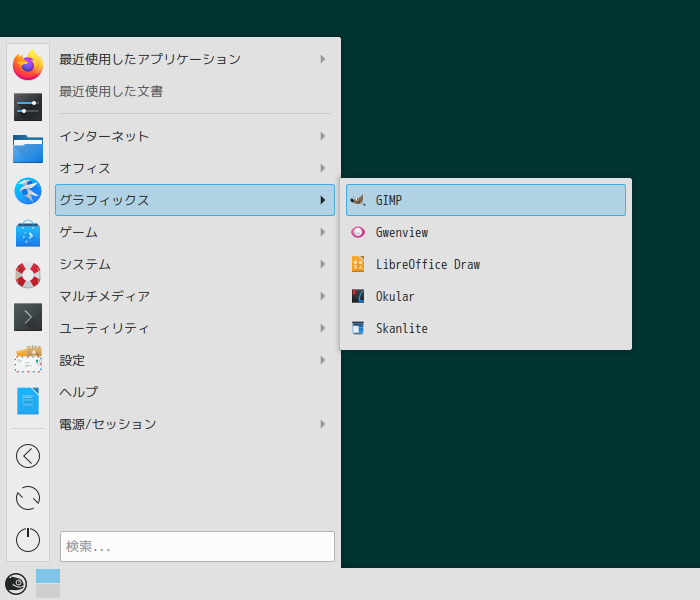This screenshot has height=600, width=700.
Task: Open the 設定 category
Action: point(195,360)
